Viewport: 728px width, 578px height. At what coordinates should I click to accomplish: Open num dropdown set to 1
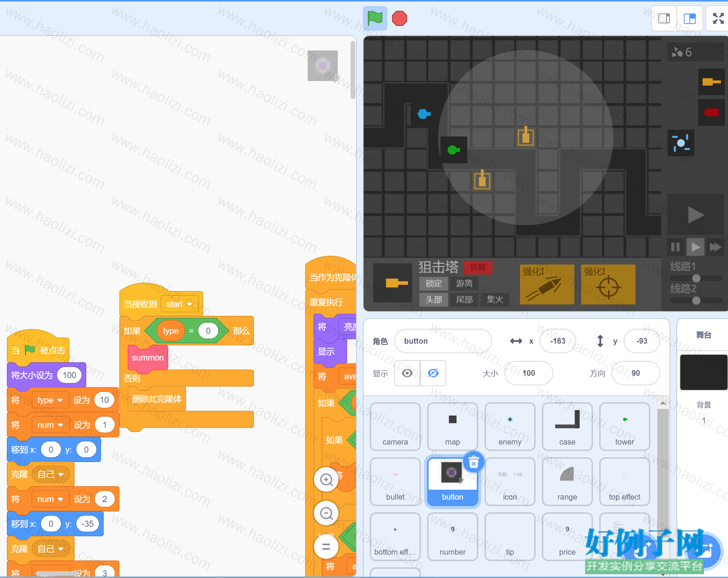click(x=50, y=425)
